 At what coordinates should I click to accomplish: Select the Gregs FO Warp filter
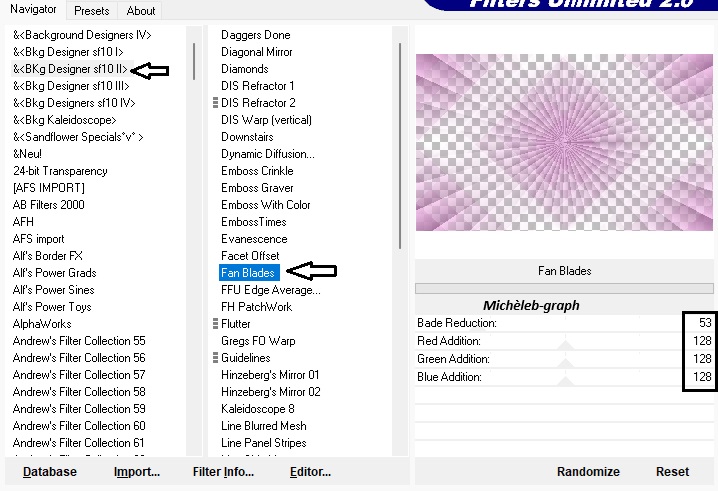pos(258,341)
